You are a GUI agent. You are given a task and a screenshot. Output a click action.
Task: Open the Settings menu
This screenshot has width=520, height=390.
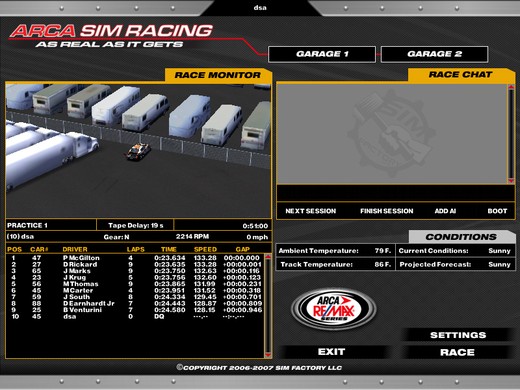click(x=458, y=335)
